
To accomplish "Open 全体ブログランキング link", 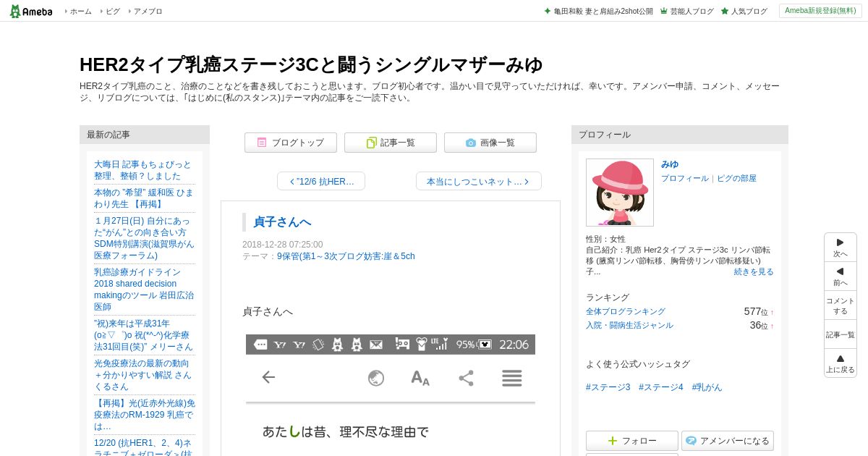I will point(626,311).
